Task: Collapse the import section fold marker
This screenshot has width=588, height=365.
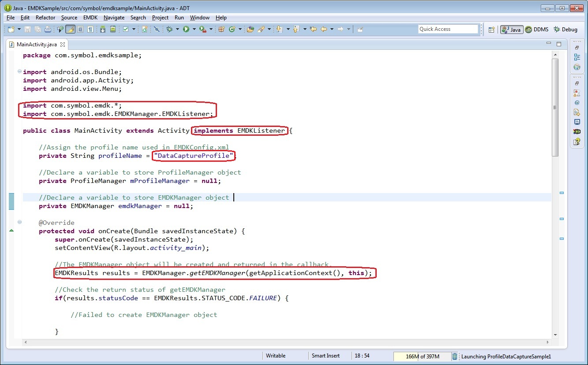Action: tap(19, 71)
